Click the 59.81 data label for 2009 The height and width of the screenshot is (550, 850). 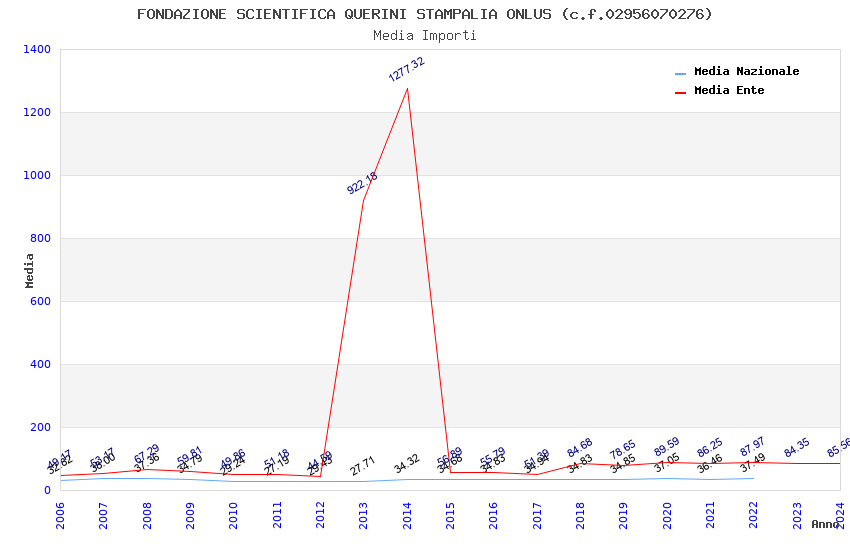(189, 455)
